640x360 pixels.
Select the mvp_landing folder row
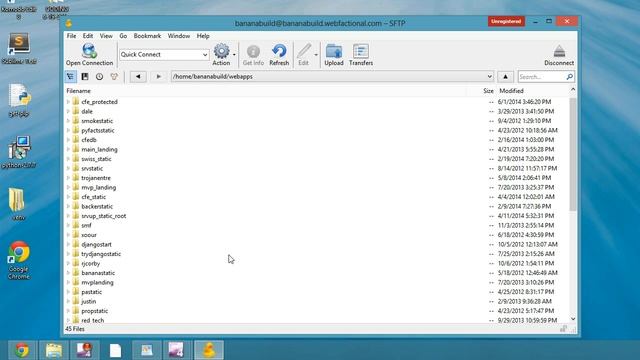coord(318,187)
